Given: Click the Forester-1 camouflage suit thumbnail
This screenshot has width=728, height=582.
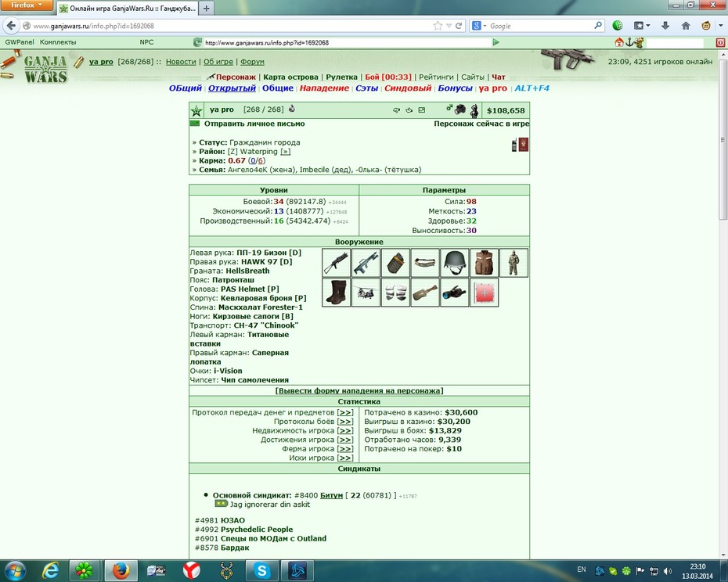Looking at the screenshot, I should click(514, 263).
